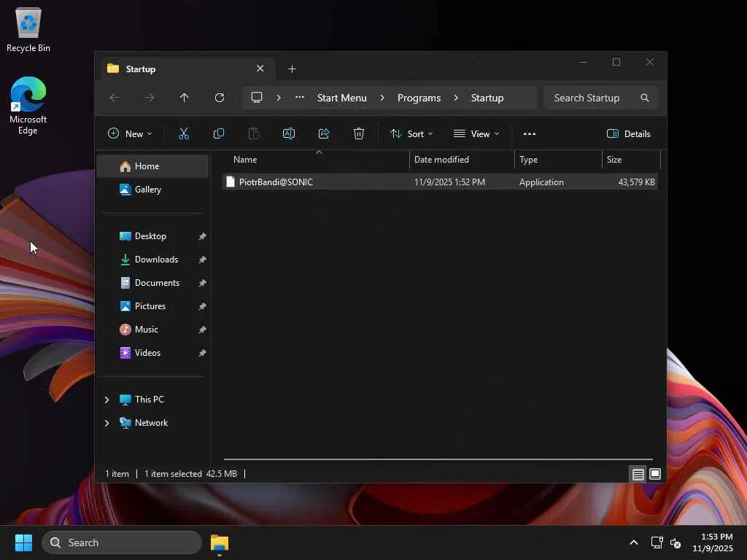Click the Cut scissors icon
The width and height of the screenshot is (747, 560).
pos(184,133)
